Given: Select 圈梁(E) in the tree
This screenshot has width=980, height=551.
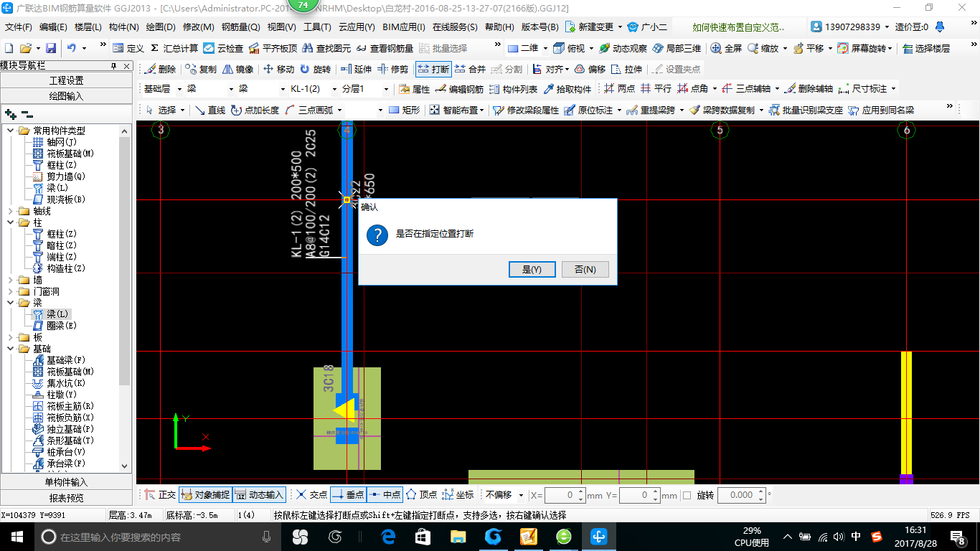Looking at the screenshot, I should (56, 326).
